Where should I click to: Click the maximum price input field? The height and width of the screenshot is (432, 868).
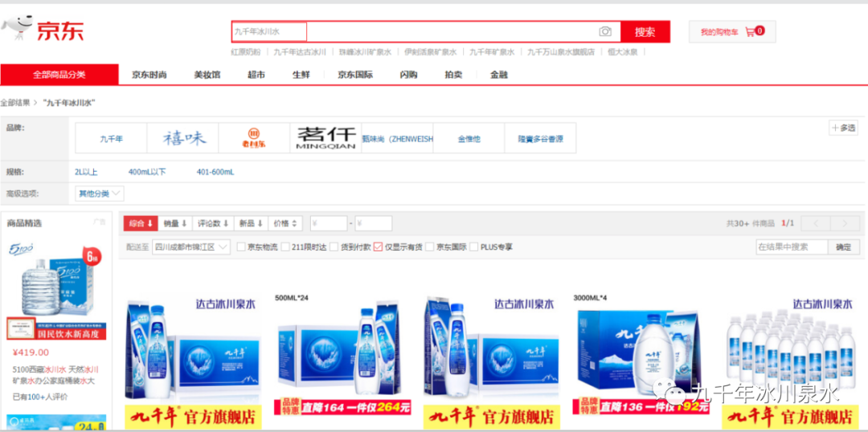pos(374,223)
